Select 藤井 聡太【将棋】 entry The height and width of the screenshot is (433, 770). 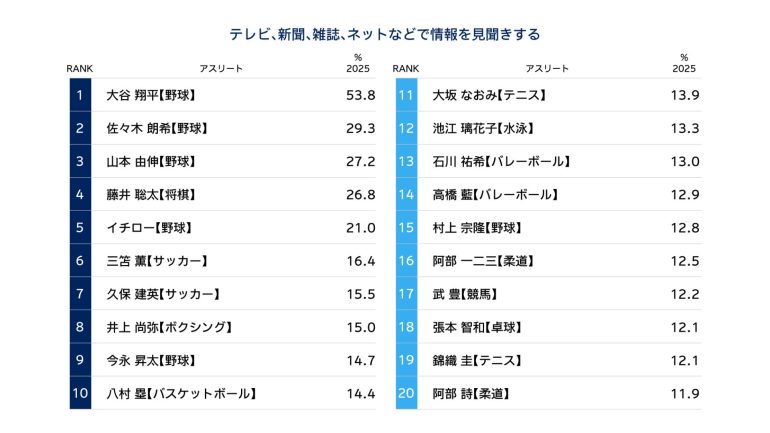150,194
